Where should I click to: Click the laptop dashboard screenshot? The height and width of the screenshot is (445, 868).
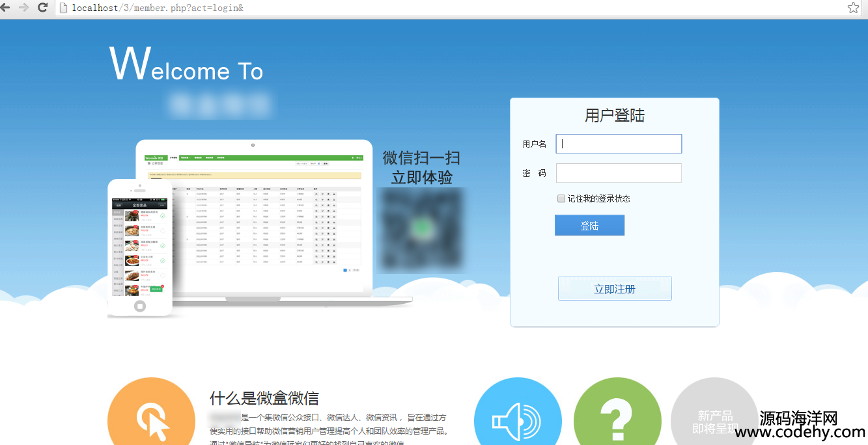tap(253, 215)
